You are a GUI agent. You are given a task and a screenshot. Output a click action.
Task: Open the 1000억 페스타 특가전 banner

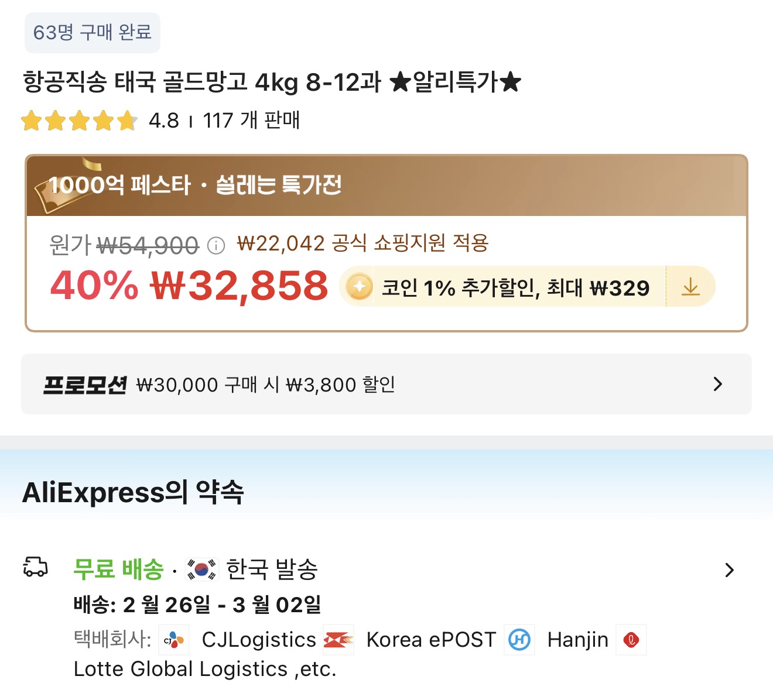pos(386,186)
